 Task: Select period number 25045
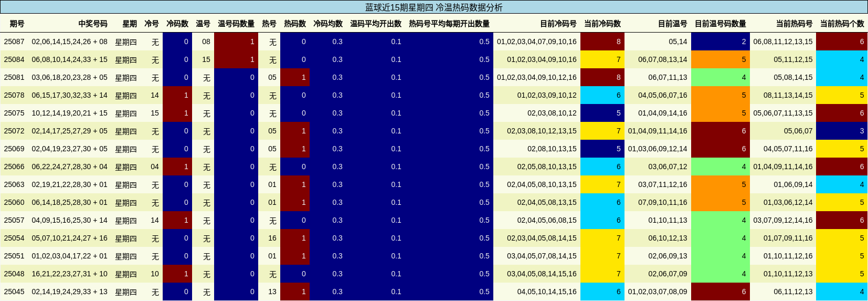[14, 292]
